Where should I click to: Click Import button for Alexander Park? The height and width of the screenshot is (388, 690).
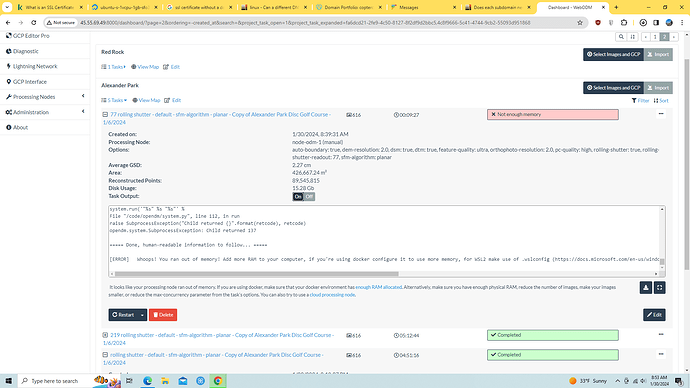click(658, 88)
